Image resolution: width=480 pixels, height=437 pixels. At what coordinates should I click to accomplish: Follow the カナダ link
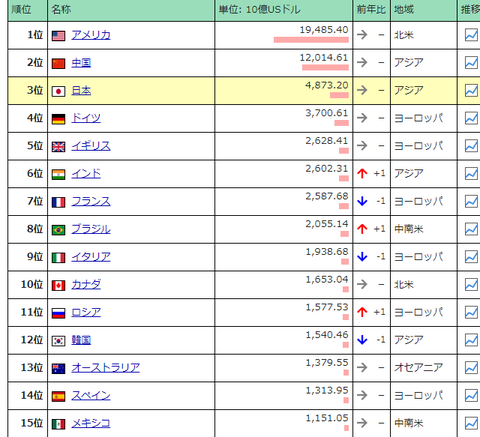click(x=86, y=284)
